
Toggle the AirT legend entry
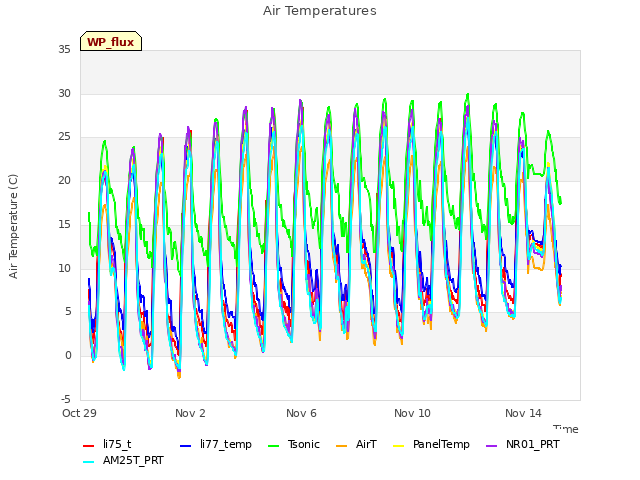click(x=356, y=444)
